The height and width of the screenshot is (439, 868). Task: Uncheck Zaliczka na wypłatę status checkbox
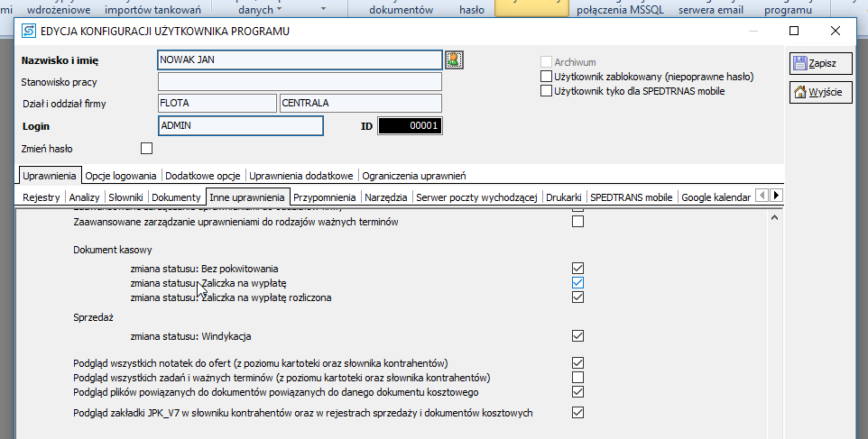click(x=578, y=282)
